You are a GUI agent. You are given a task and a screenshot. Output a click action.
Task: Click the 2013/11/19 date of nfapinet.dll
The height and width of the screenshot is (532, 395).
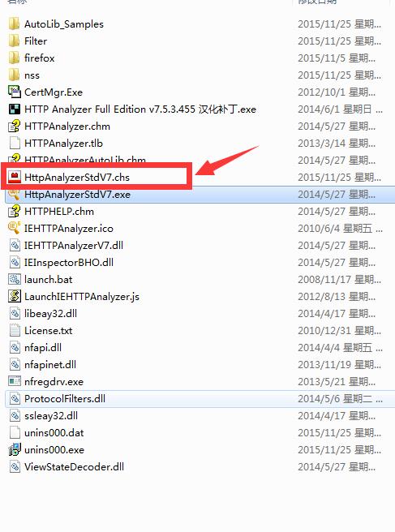click(x=339, y=365)
